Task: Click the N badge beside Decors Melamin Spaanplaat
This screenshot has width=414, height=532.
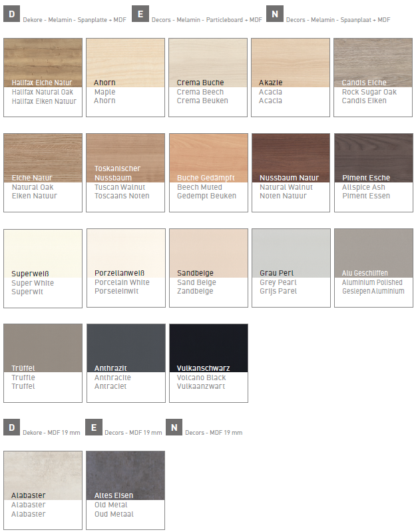Action: (x=274, y=14)
